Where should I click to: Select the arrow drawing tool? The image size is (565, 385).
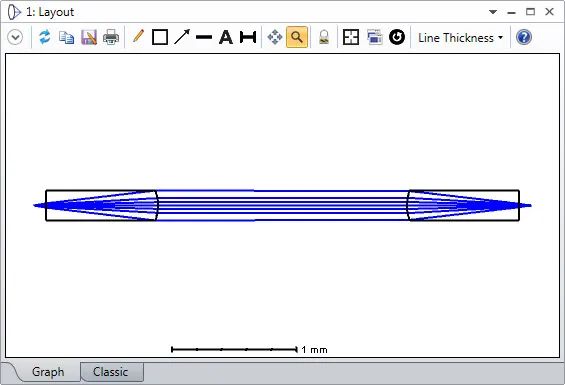coord(182,37)
